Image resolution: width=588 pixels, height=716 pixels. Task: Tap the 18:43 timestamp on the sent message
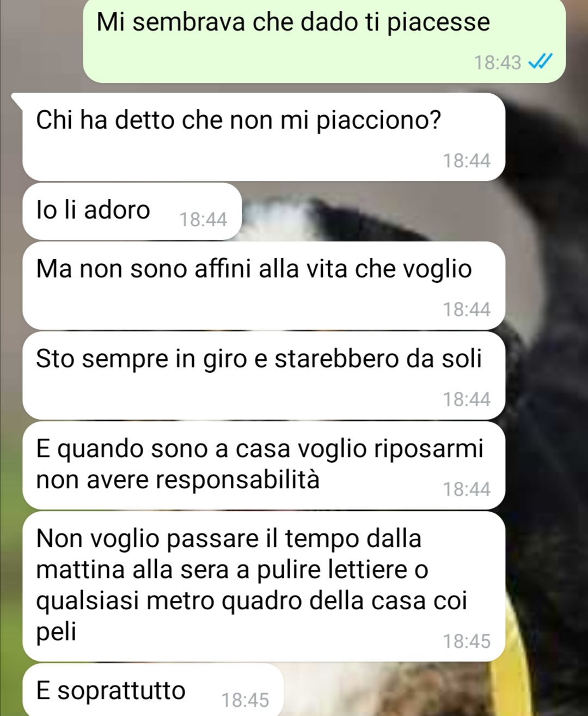tap(498, 63)
